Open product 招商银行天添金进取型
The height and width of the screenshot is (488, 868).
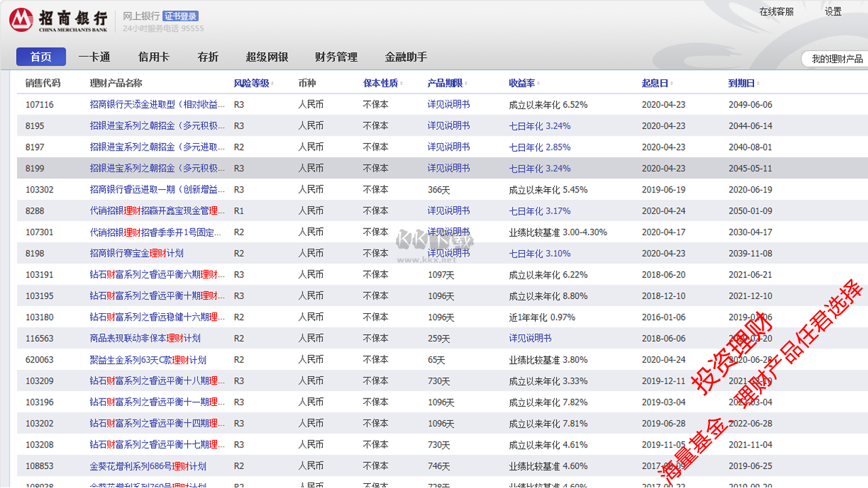pyautogui.click(x=157, y=105)
